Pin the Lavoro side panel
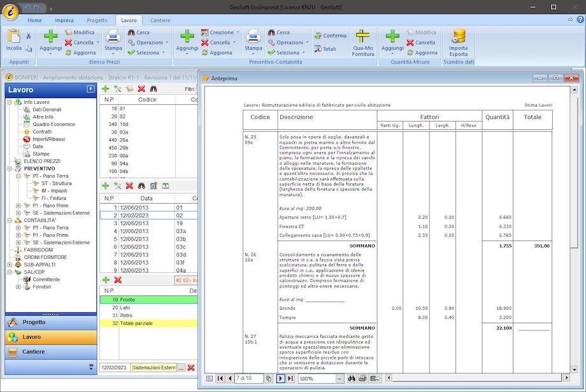Screen dimensions: 586x392 (90, 90)
